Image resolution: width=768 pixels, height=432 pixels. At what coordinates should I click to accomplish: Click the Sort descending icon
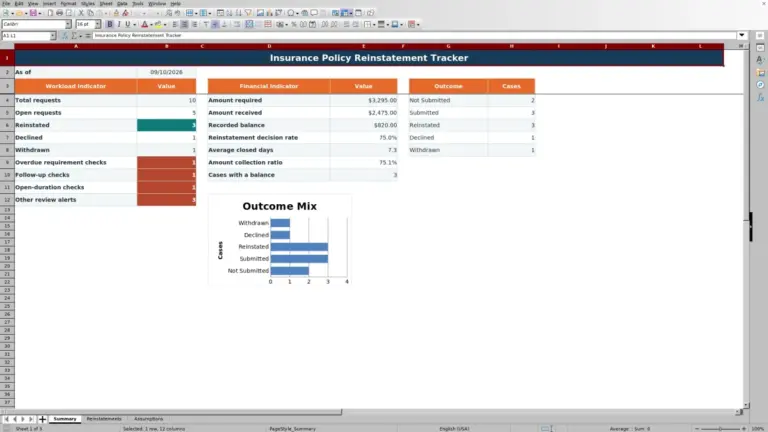tap(239, 13)
